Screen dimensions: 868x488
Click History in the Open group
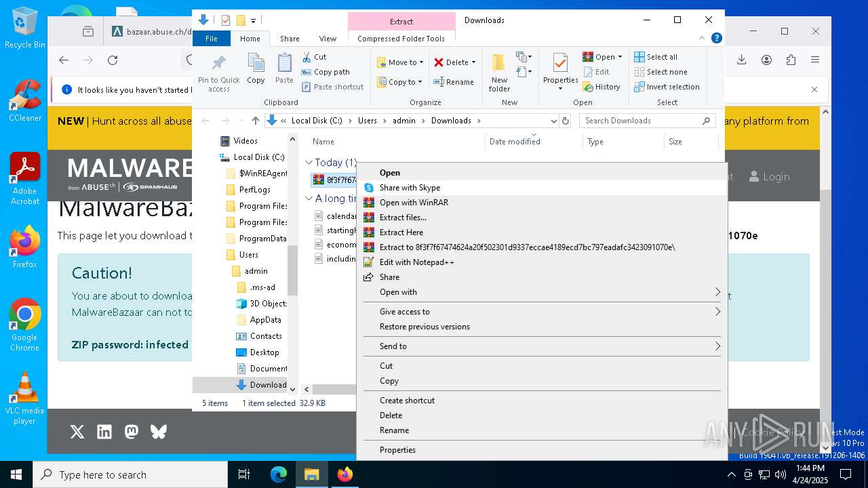tap(601, 87)
